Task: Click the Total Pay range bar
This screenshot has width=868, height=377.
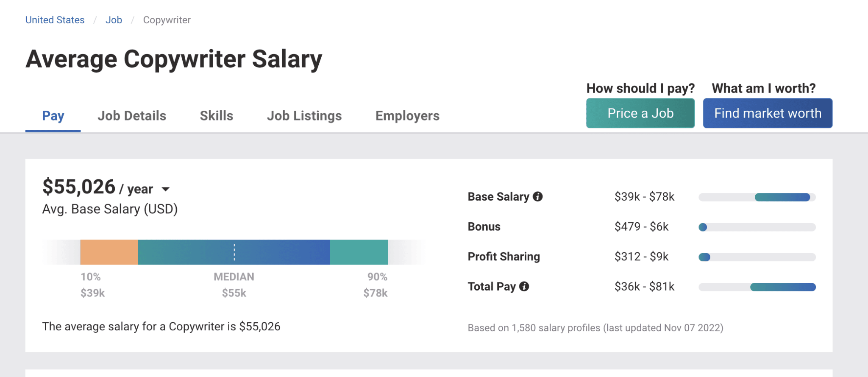Action: click(757, 287)
